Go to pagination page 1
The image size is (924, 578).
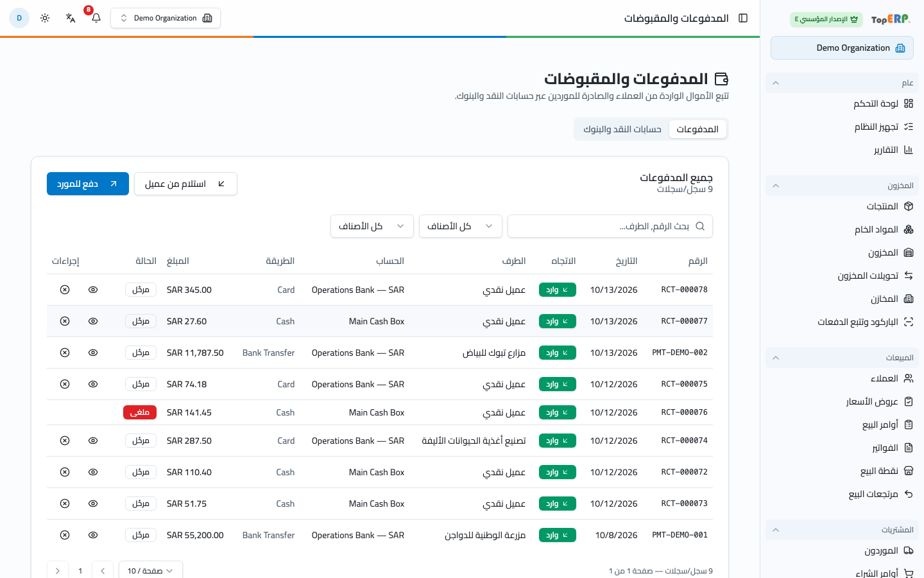click(80, 571)
